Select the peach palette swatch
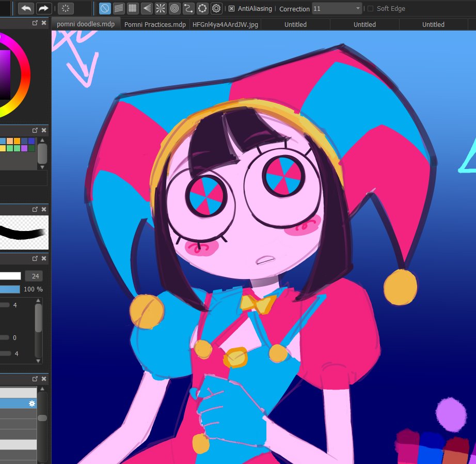Image resolution: width=476 pixels, height=464 pixels. pos(10,141)
